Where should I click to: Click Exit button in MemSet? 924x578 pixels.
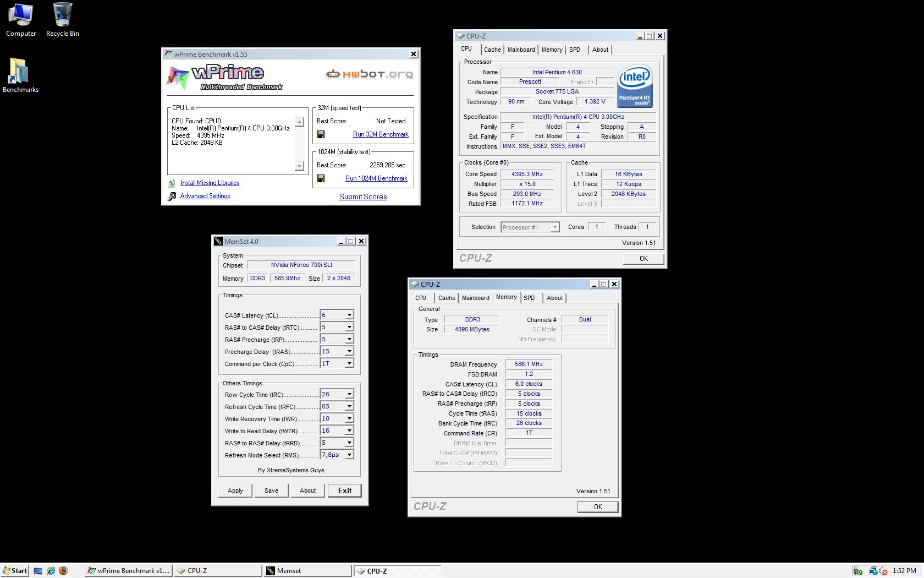(x=345, y=490)
